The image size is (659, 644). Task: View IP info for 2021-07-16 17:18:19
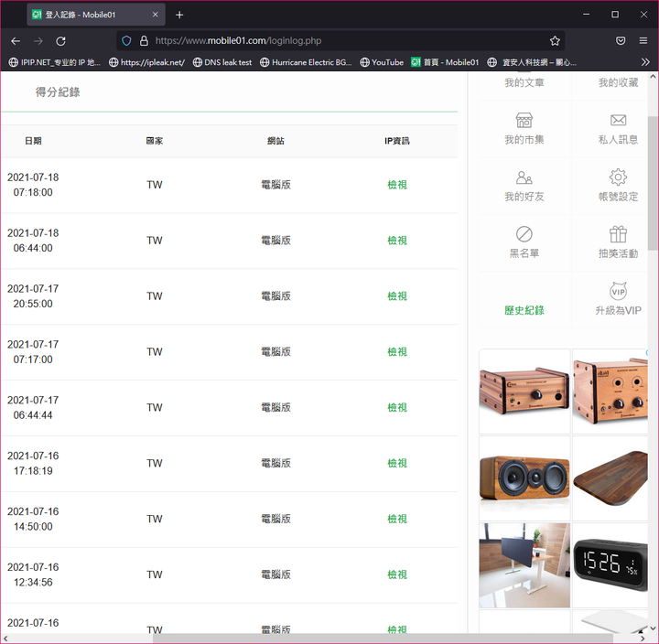point(397,463)
